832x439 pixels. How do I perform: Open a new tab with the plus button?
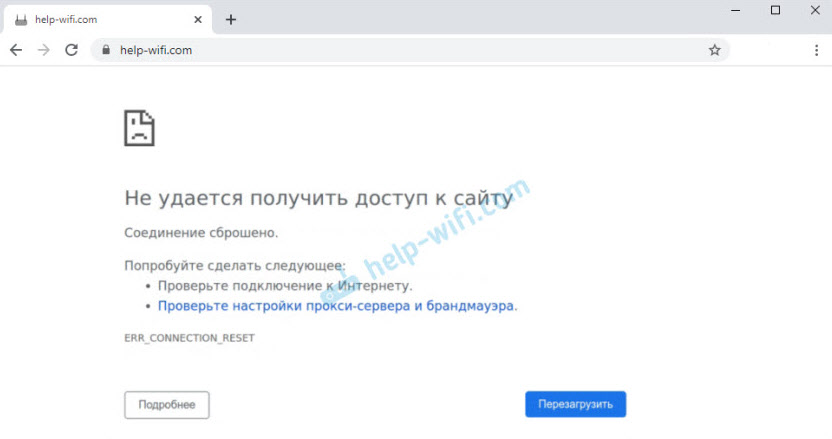[x=230, y=20]
